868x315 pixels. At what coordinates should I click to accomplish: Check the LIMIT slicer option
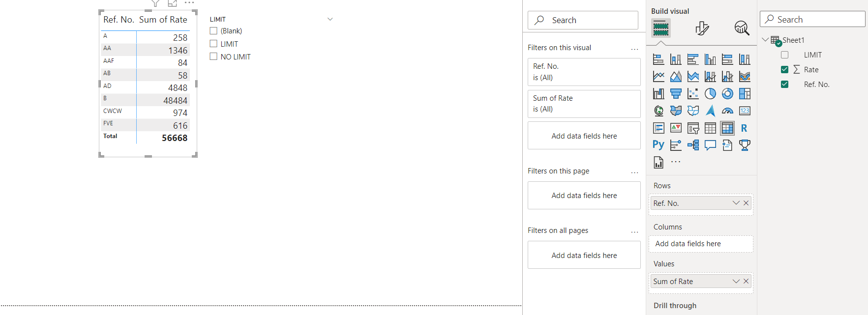coord(213,44)
